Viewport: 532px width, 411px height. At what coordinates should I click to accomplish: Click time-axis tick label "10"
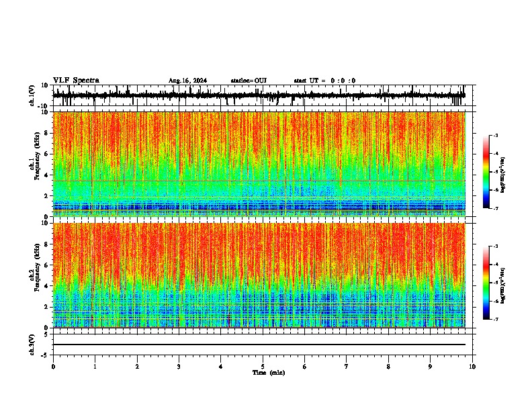(472, 367)
